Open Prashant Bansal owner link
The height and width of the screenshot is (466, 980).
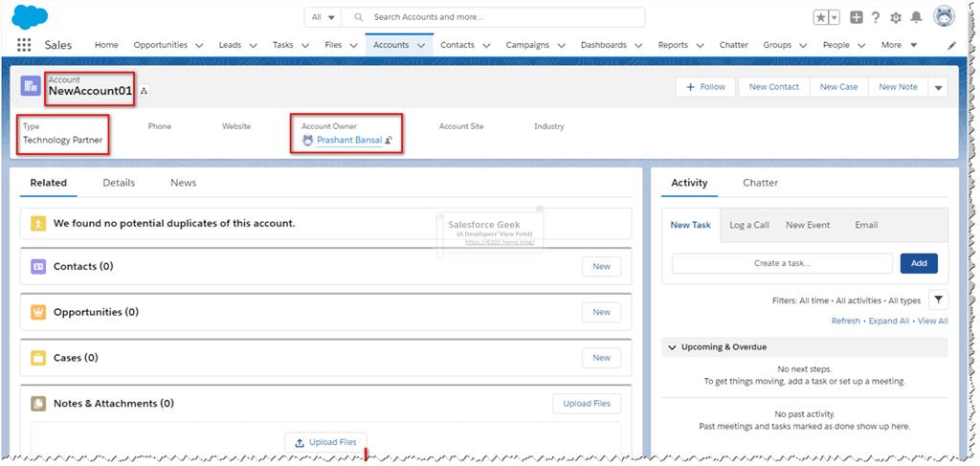tap(348, 141)
